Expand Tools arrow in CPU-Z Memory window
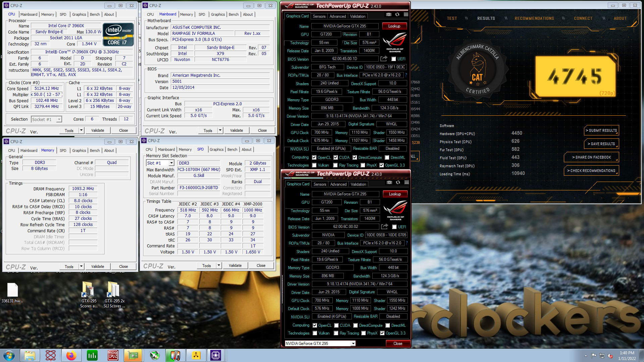The height and width of the screenshot is (362, 644). pyautogui.click(x=81, y=266)
